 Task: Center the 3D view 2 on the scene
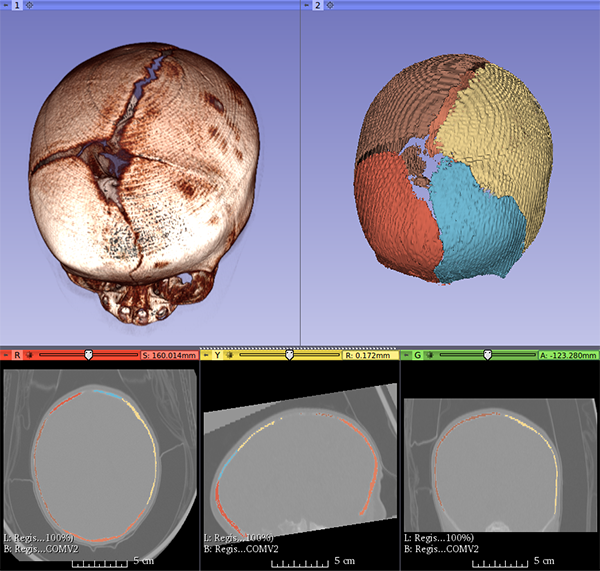pyautogui.click(x=330, y=5)
